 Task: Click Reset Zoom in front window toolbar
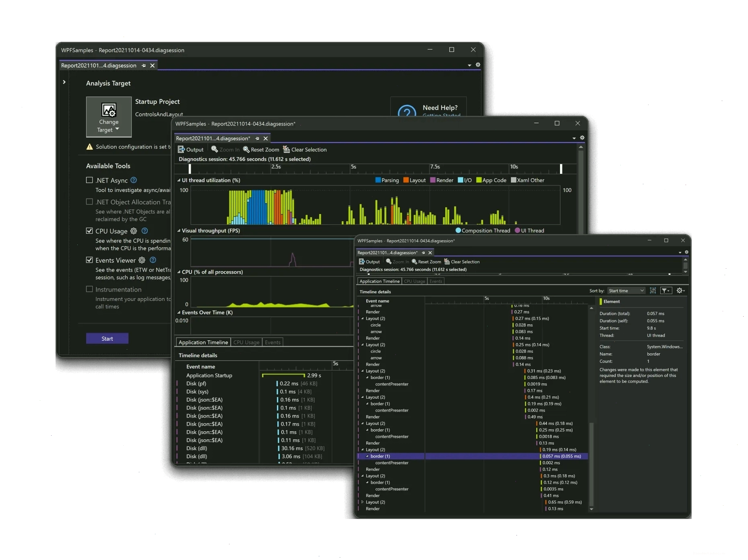click(426, 262)
